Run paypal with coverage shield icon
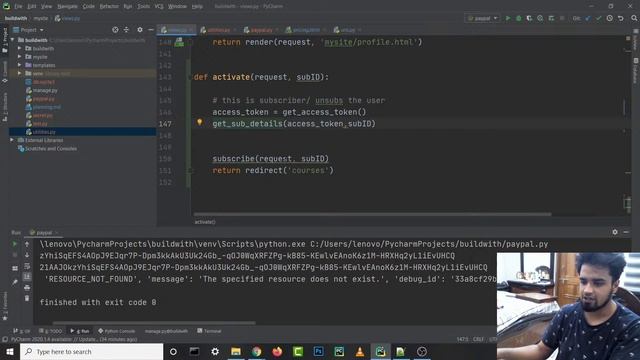 tap(529, 18)
